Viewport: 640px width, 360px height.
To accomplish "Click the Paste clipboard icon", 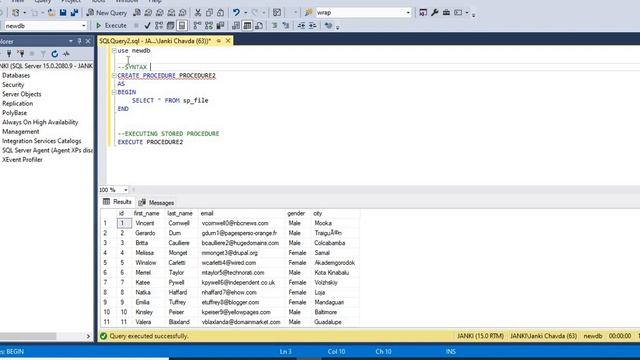I will click(220, 13).
